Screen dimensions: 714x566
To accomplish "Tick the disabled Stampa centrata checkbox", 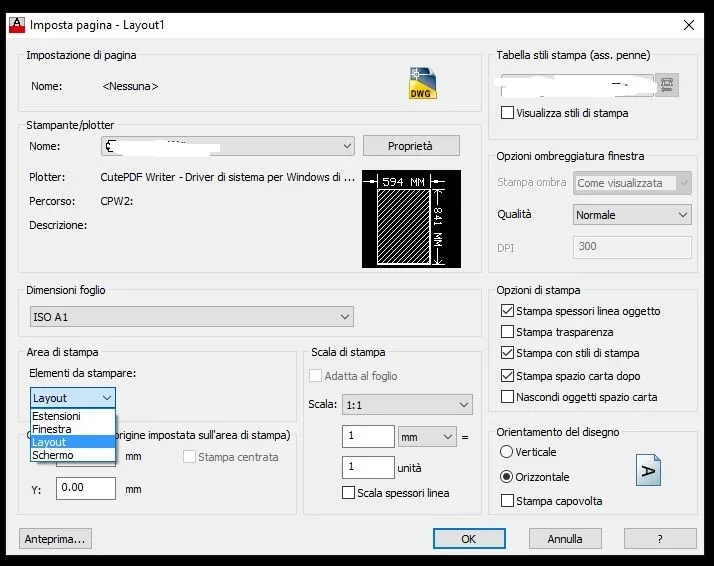I will coord(189,457).
